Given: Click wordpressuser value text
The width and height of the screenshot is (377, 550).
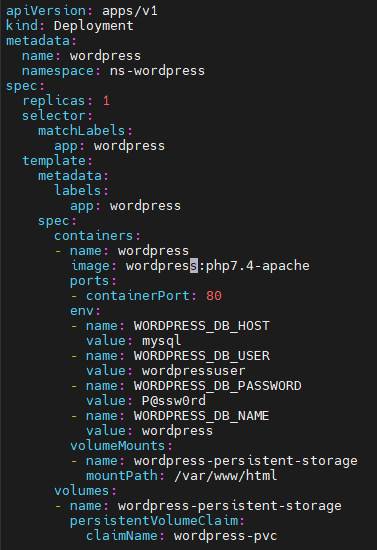Looking at the screenshot, I should [x=194, y=371].
